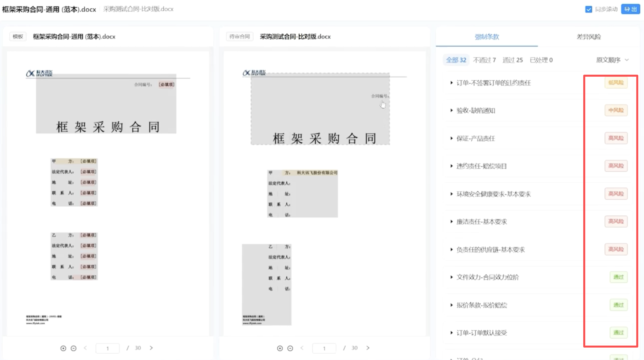The height and width of the screenshot is (360, 644).
Task: Click the zoom out icon under the template document
Action: [x=73, y=348]
